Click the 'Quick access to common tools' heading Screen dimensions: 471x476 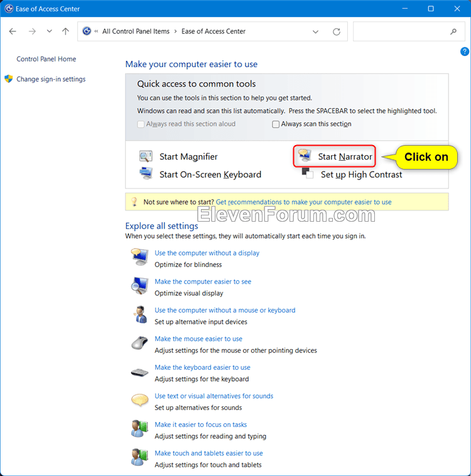(x=196, y=84)
